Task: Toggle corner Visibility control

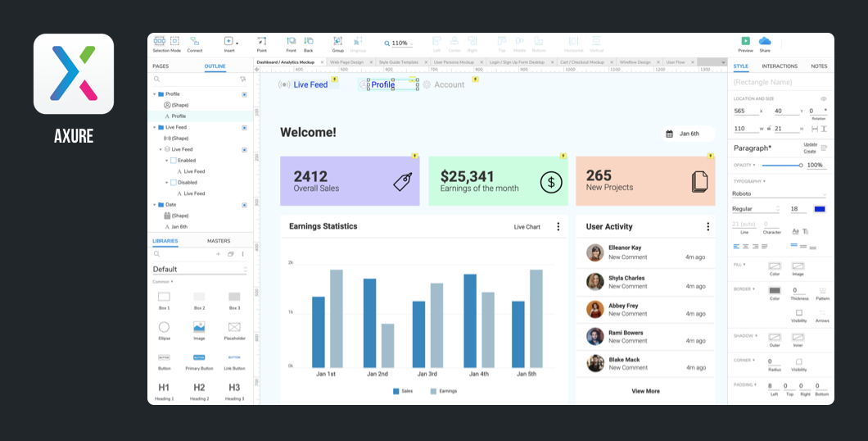Action: coord(798,361)
